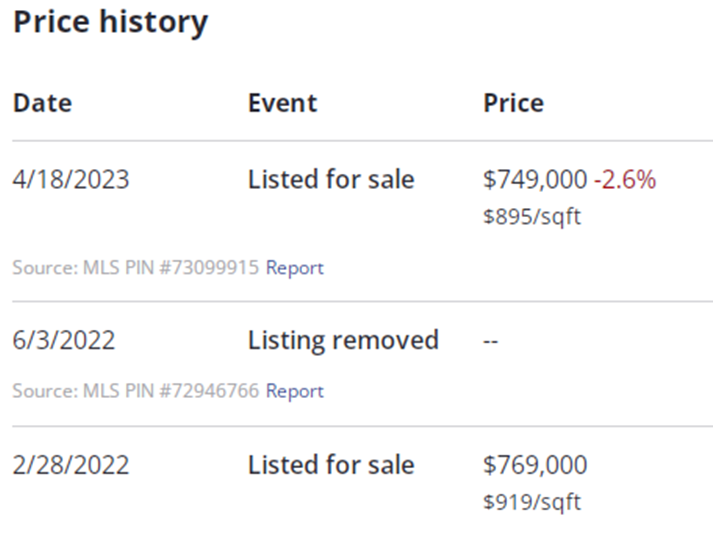Click the Price history heading
Screen dimensions: 713x545
(x=110, y=23)
